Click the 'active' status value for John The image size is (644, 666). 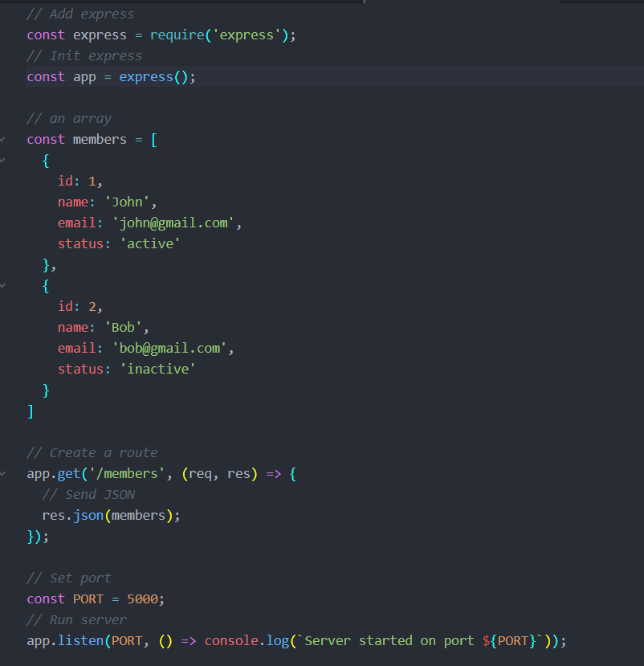[150, 244]
